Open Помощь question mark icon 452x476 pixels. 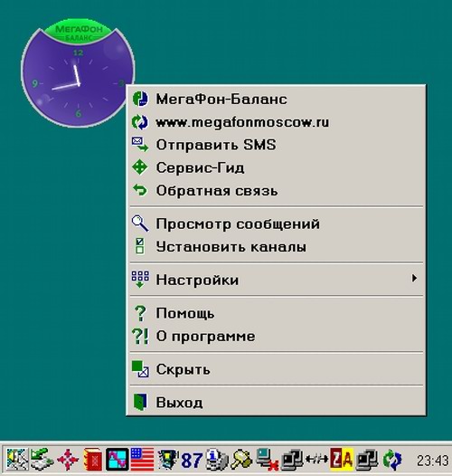pyautogui.click(x=140, y=313)
